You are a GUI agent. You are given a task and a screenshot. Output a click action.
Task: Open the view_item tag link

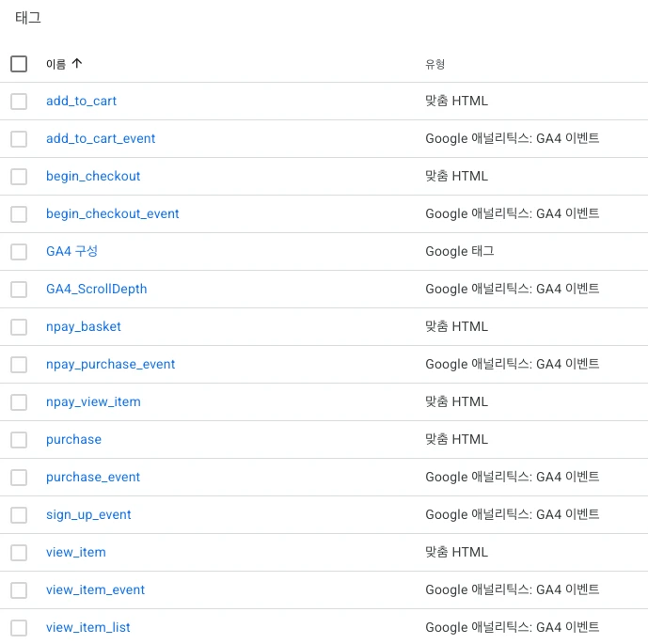coord(76,552)
